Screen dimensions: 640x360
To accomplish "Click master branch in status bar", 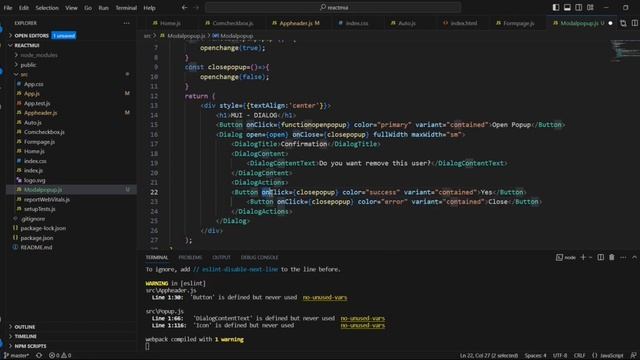I will click(16, 356).
